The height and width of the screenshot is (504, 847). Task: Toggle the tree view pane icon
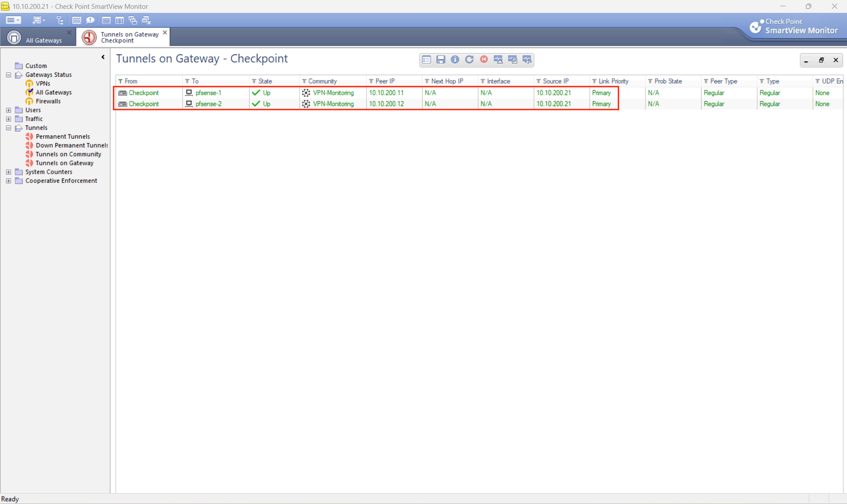[x=60, y=20]
